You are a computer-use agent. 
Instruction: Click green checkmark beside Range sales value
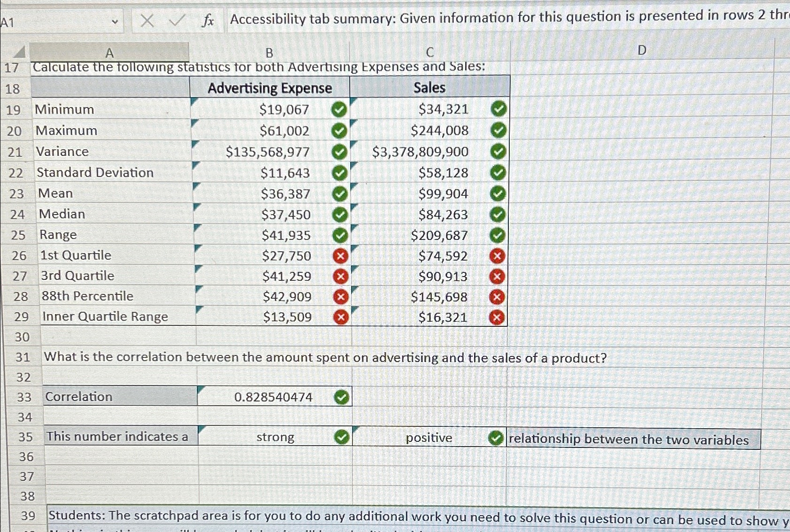click(x=499, y=235)
